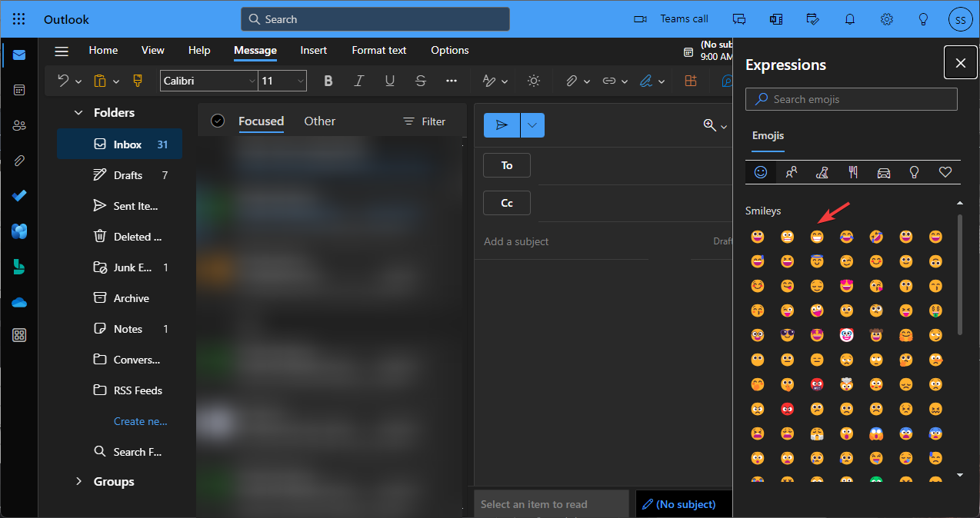Viewport: 980px width, 518px height.
Task: Select the Travel car emoji category
Action: pyautogui.click(x=884, y=172)
